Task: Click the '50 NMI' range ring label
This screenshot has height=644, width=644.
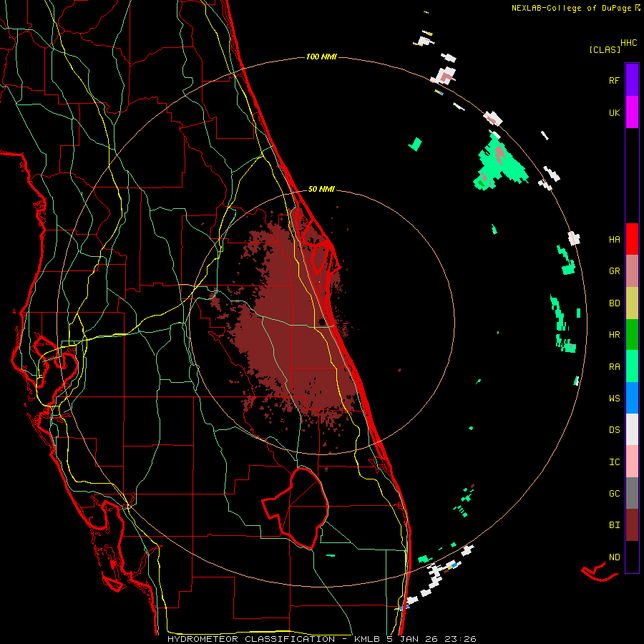Action: tap(321, 189)
